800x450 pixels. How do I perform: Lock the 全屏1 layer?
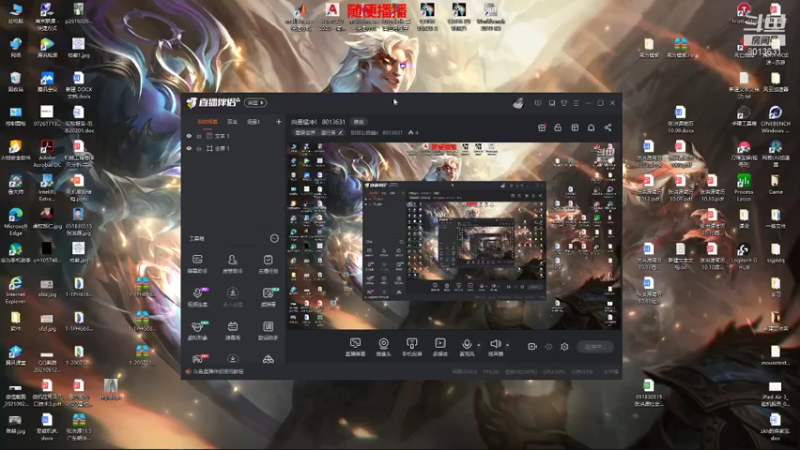click(x=199, y=148)
